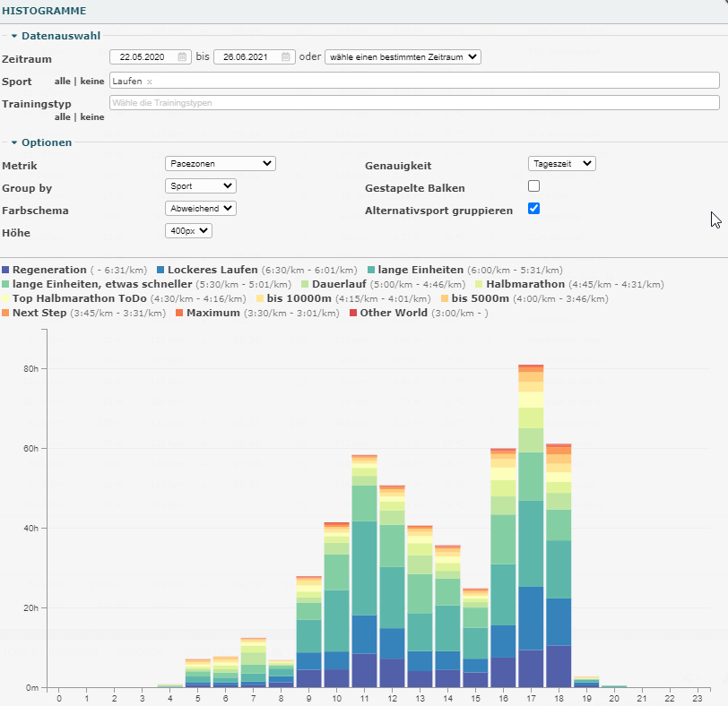
Task: Open the start date calendar picker
Action: [183, 56]
